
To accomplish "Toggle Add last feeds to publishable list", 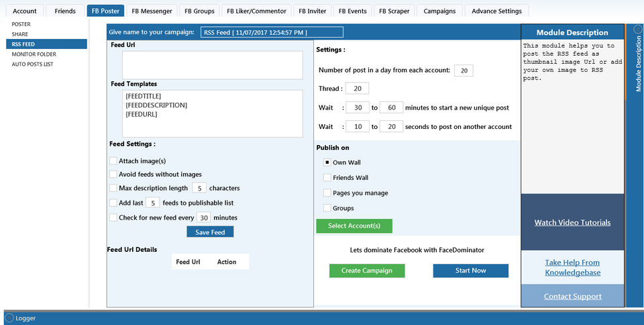I will [113, 203].
